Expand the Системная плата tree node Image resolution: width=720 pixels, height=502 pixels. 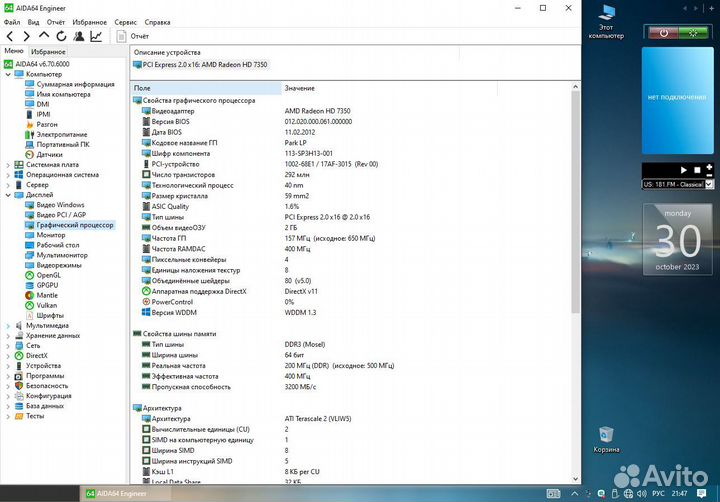pos(9,164)
